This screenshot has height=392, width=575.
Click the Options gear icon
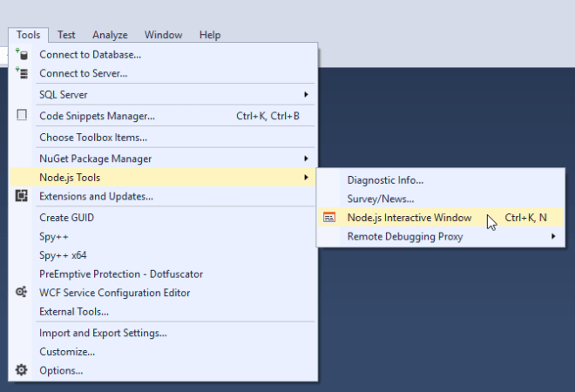pyautogui.click(x=22, y=370)
